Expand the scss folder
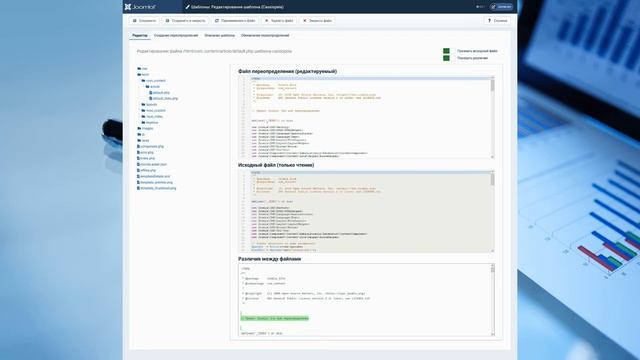The width and height of the screenshot is (640, 360). coord(143,140)
